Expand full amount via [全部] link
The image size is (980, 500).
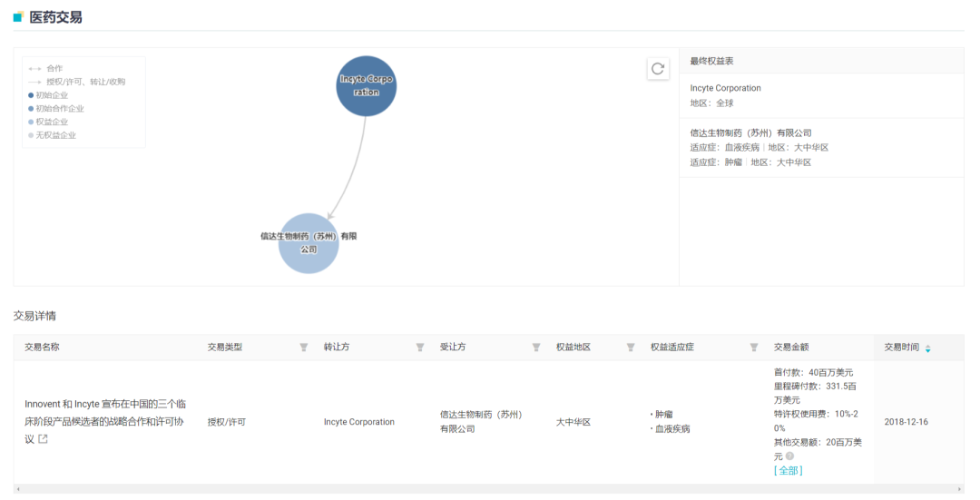[788, 471]
